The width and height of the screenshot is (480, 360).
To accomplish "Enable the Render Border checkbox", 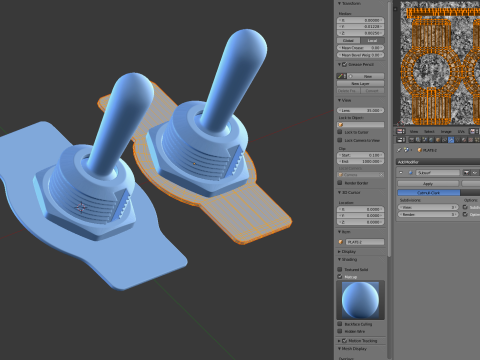I will coord(340,183).
